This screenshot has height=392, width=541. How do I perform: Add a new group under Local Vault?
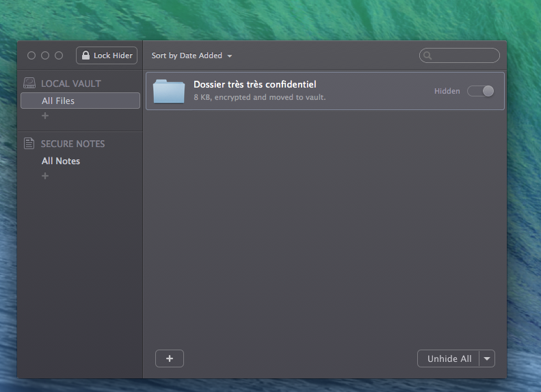[45, 116]
